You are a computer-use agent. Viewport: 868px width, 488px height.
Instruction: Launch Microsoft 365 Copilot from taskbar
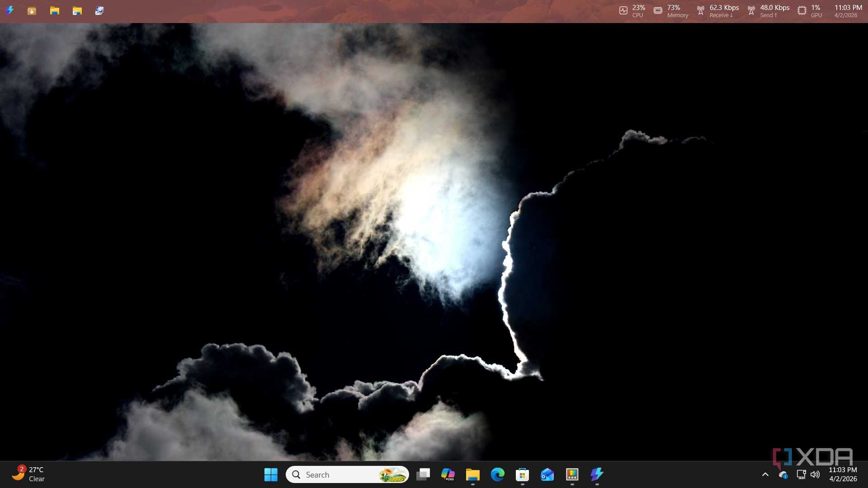(x=448, y=474)
